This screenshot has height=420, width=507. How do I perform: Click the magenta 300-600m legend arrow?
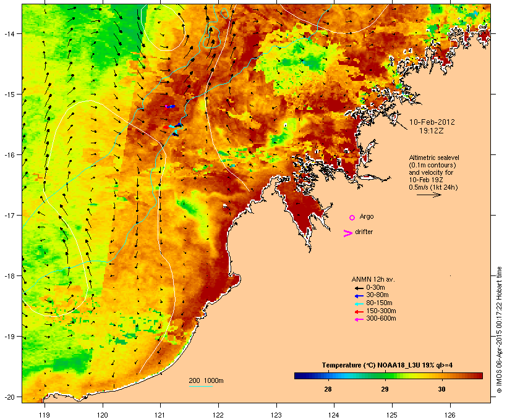359,319
